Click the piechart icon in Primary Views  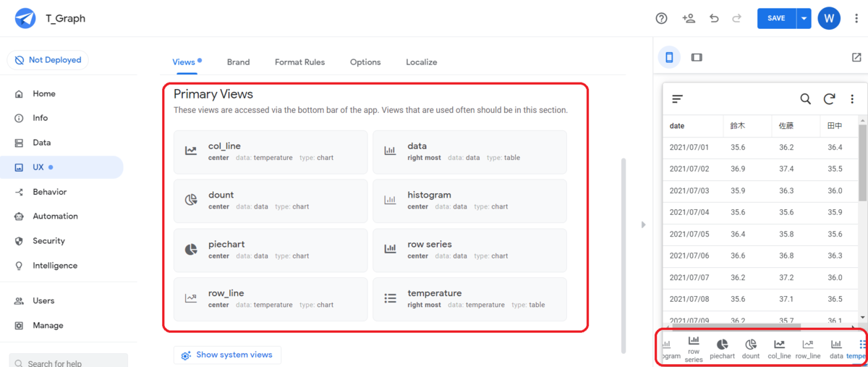click(191, 249)
